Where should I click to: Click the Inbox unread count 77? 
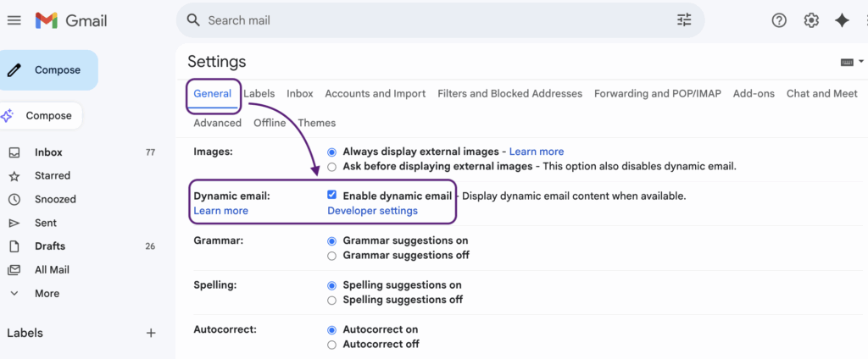[x=150, y=152]
